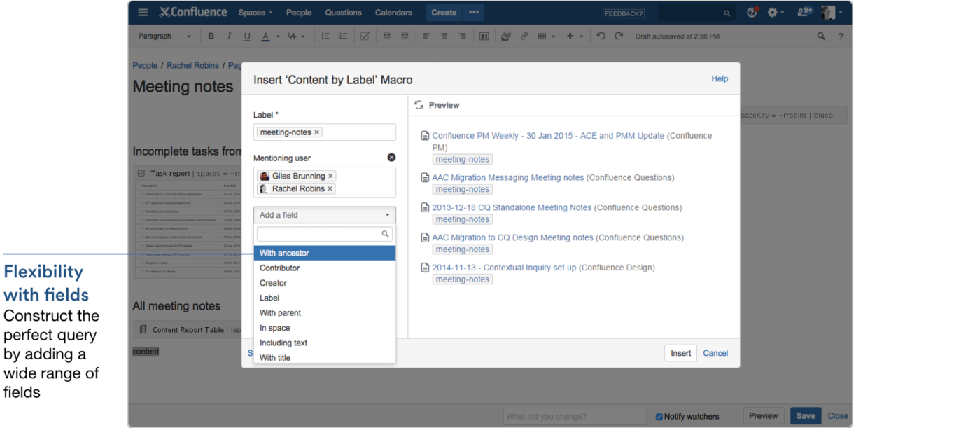Image resolution: width=980 pixels, height=428 pixels.
Task: Insert a task list using the checkbox icon
Action: [365, 36]
